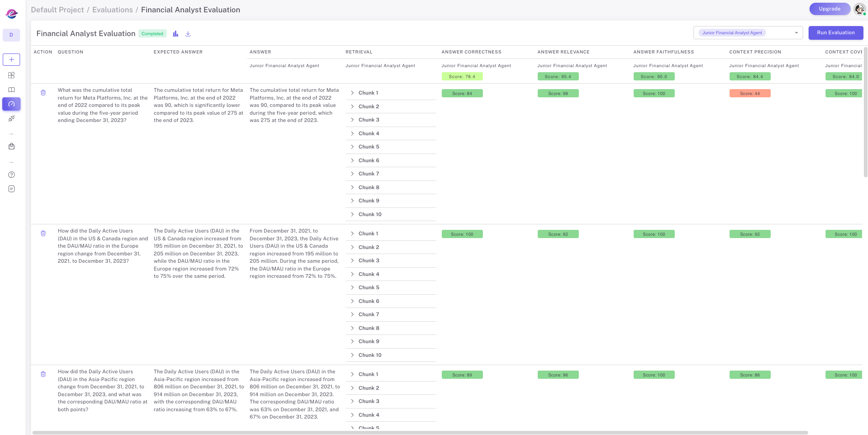The image size is (868, 435).
Task: Delete the Meta cumulative return question row
Action: pyautogui.click(x=43, y=93)
